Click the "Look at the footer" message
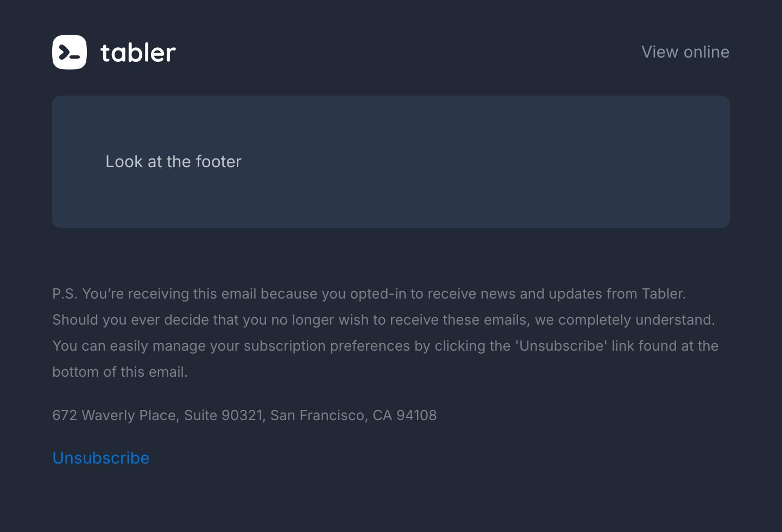Screen dimensions: 782x532 tap(173, 162)
